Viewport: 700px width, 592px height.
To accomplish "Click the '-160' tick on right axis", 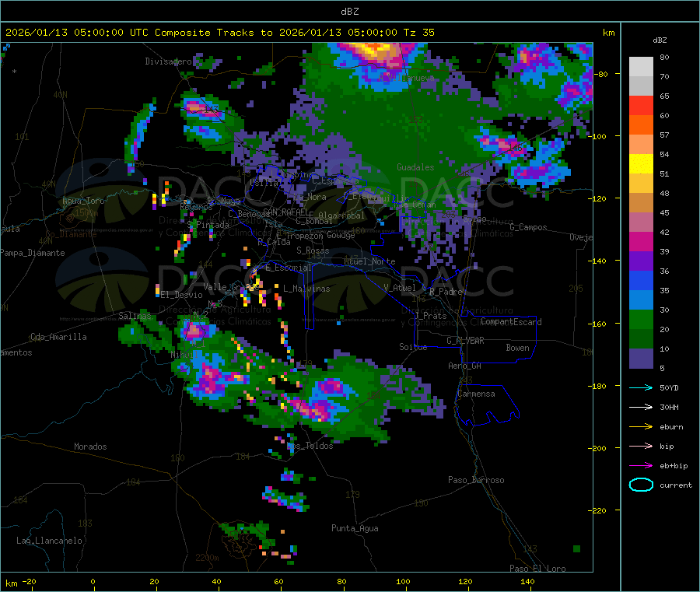I will coord(599,324).
